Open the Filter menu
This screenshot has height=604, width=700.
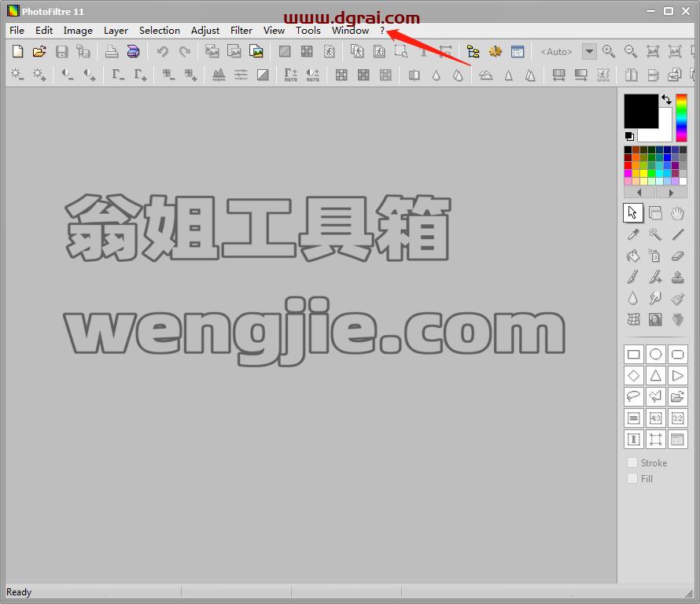(241, 31)
